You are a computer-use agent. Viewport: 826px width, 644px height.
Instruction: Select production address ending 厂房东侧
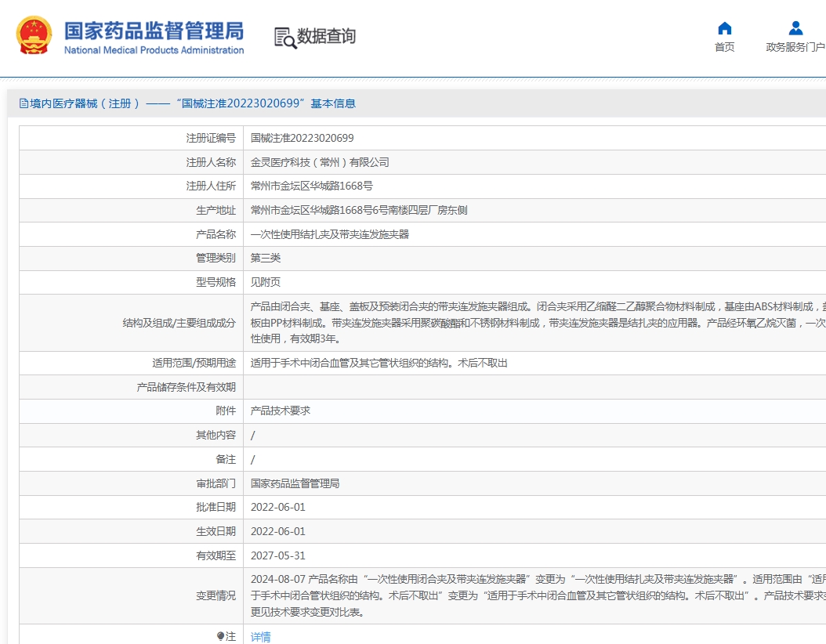359,210
